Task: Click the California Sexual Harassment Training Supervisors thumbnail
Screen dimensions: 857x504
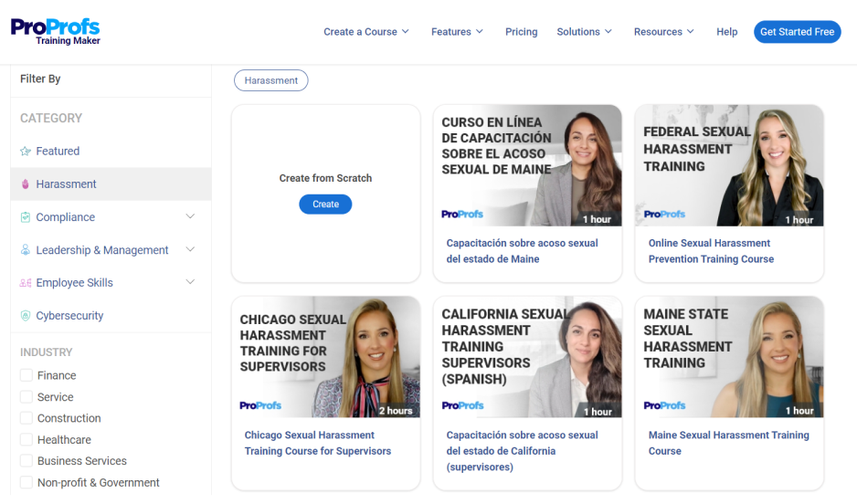Action: [x=527, y=357]
